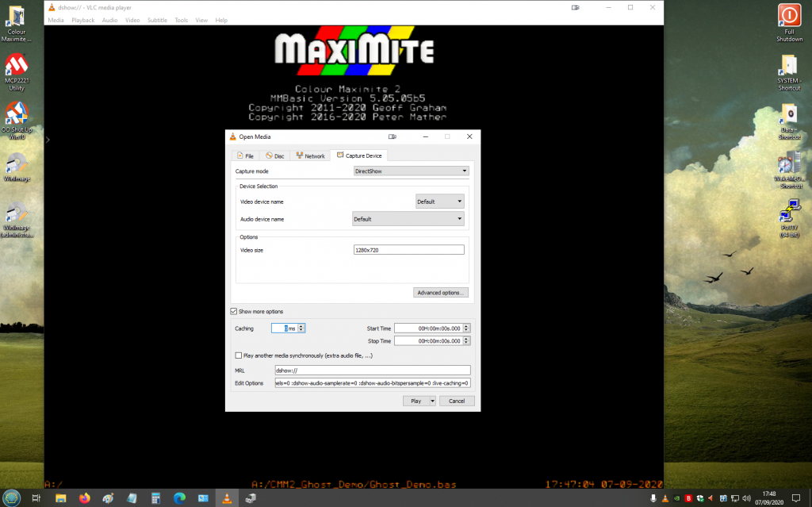Open the O&O ShutUp Win10 desktop icon
Screen dimensions: 812x507
[x=17, y=121]
